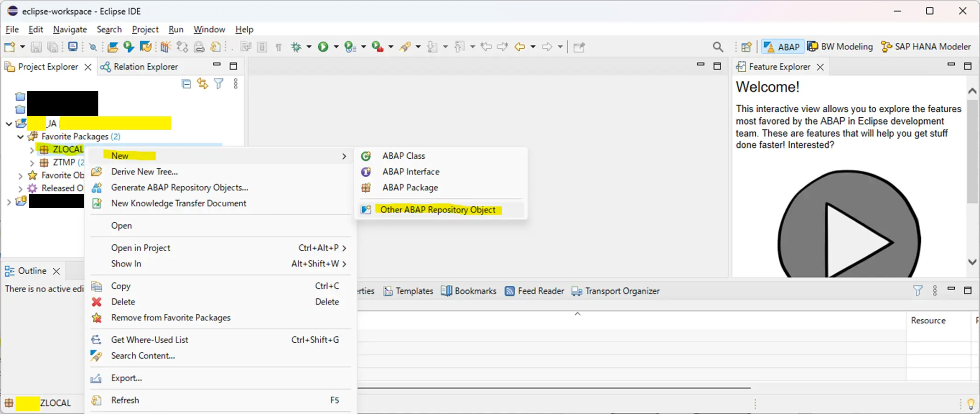980x414 pixels.
Task: Collapse All in Project Explorer toolbar
Action: point(186,84)
